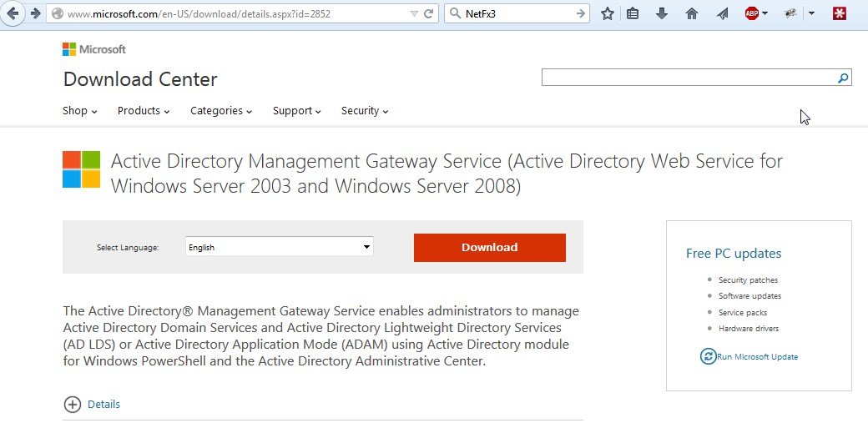Open the bookmarks list icon
This screenshot has width=868, height=423.
(x=633, y=13)
